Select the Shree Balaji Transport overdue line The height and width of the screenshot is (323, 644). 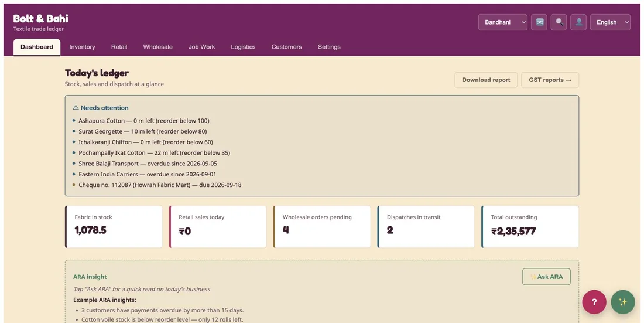[x=148, y=164]
